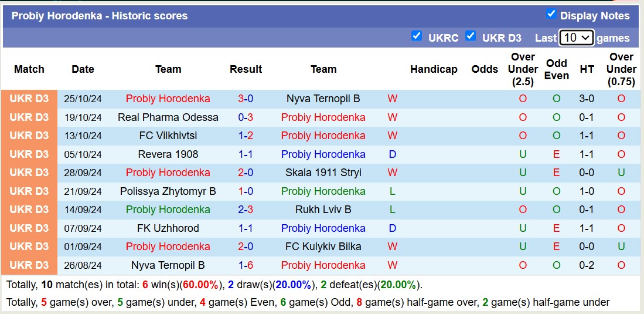Open FC Vilkhivtsi team page
The height and width of the screenshot is (314, 644).
(168, 136)
